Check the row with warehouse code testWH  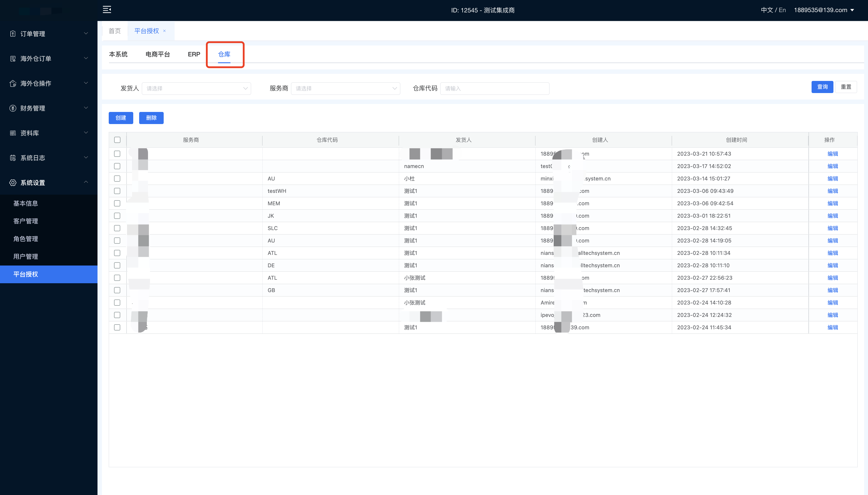click(117, 191)
